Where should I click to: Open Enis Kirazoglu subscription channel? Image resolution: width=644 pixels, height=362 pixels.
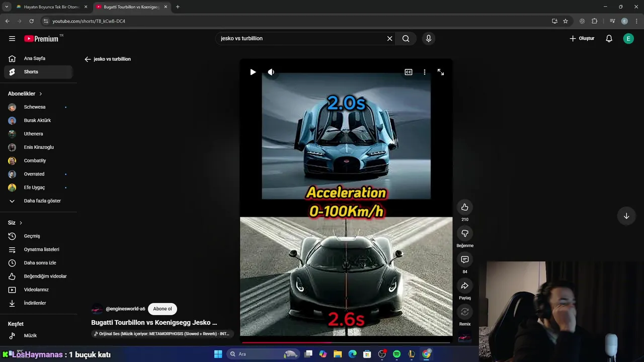point(39,147)
